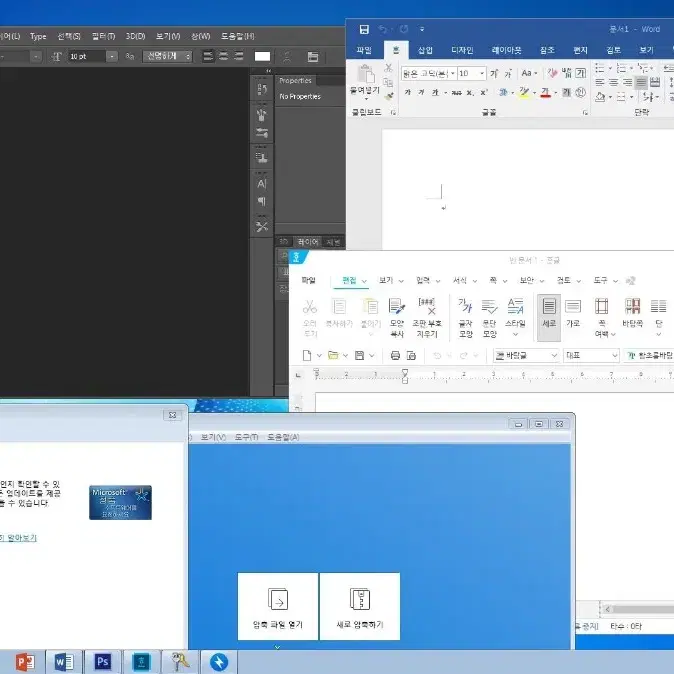Click the blue lightning Bandizip taskbar icon
This screenshot has height=674, width=674.
click(219, 662)
